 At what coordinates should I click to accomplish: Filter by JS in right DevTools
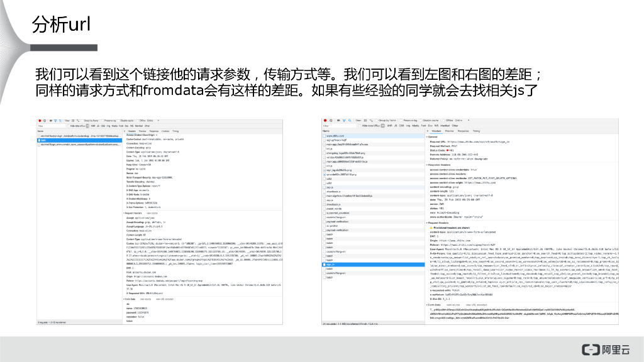click(396, 126)
